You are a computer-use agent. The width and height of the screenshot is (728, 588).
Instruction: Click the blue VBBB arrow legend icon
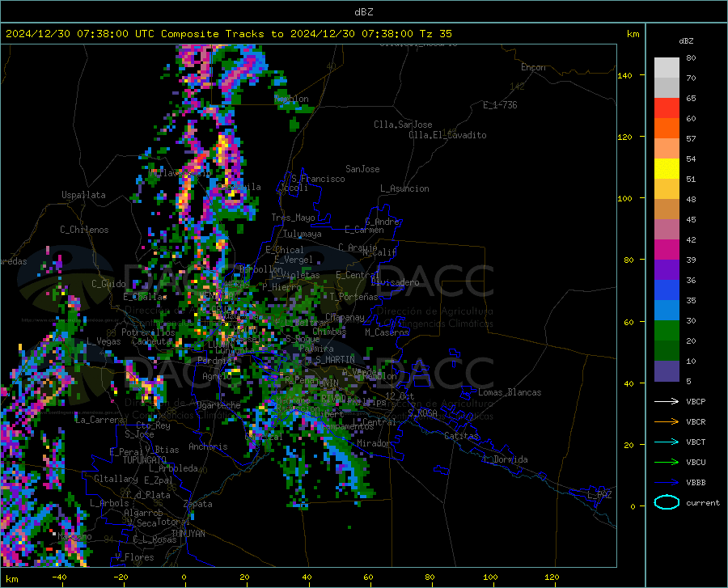(667, 482)
